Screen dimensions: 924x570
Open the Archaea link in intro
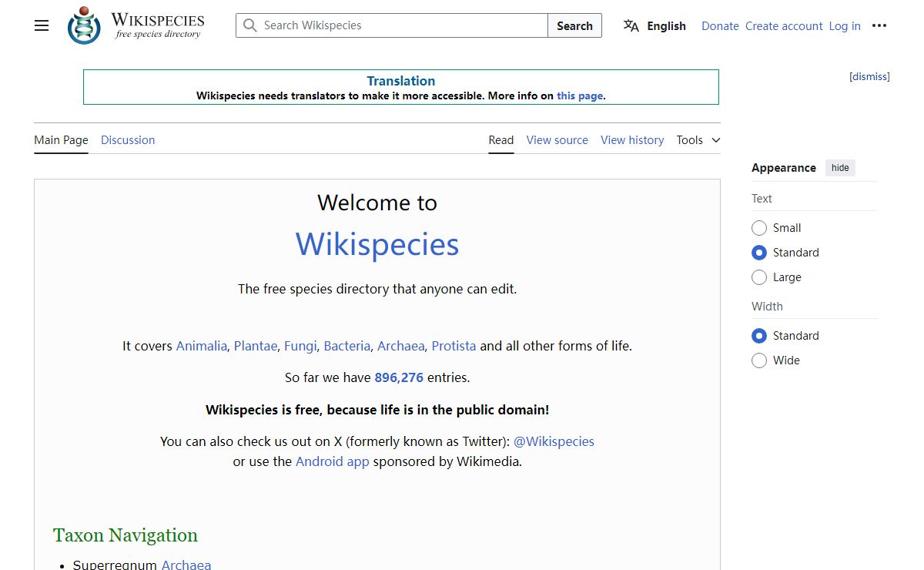pos(400,346)
